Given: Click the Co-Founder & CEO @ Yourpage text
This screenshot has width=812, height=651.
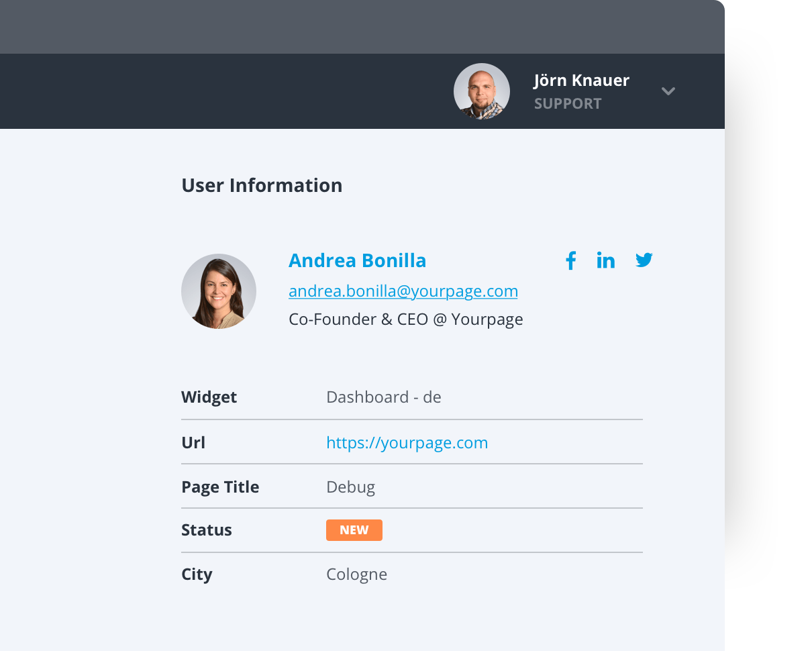Looking at the screenshot, I should point(406,319).
